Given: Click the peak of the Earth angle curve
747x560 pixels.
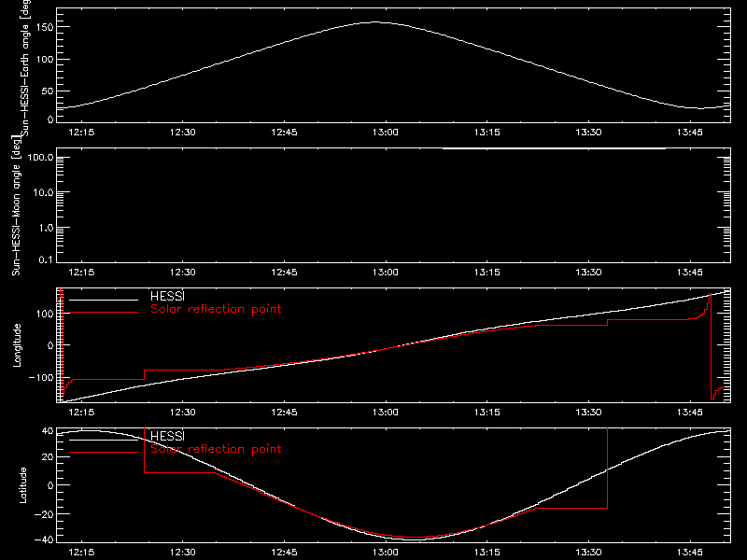Looking at the screenshot, I should pyautogui.click(x=376, y=21).
